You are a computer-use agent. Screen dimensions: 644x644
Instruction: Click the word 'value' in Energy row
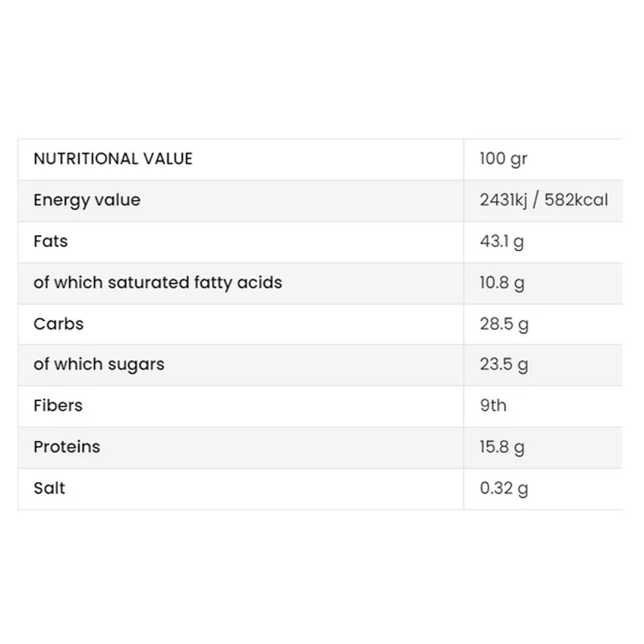(118, 200)
